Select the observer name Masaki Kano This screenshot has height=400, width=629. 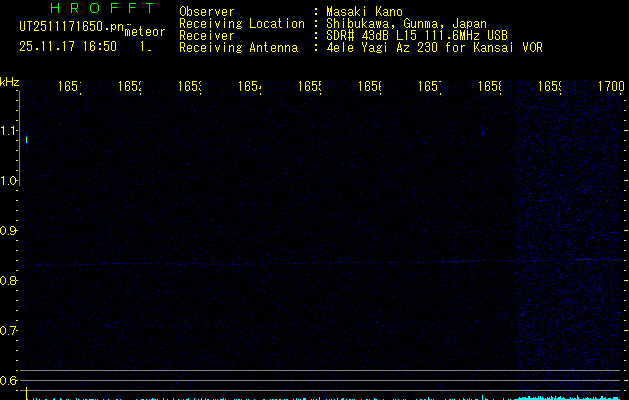coord(364,12)
